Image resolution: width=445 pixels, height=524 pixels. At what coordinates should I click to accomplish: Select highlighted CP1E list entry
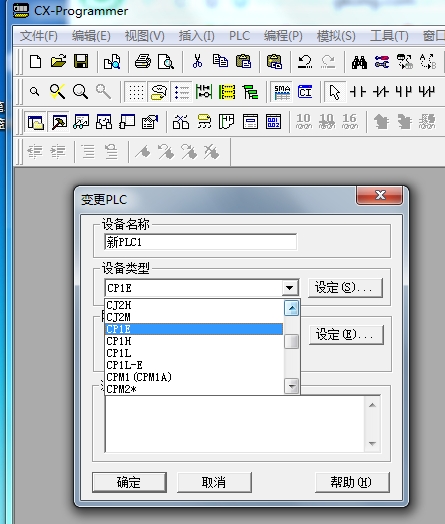pos(194,329)
